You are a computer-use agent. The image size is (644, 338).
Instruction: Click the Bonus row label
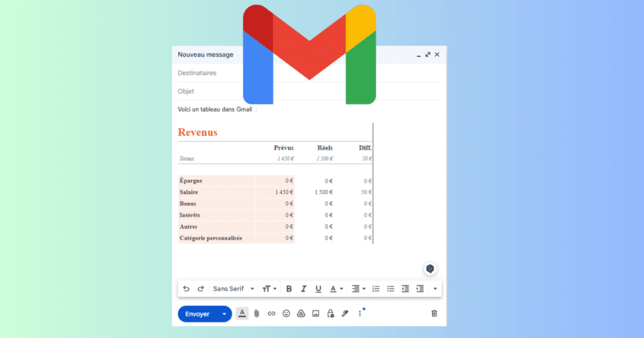tap(187, 204)
